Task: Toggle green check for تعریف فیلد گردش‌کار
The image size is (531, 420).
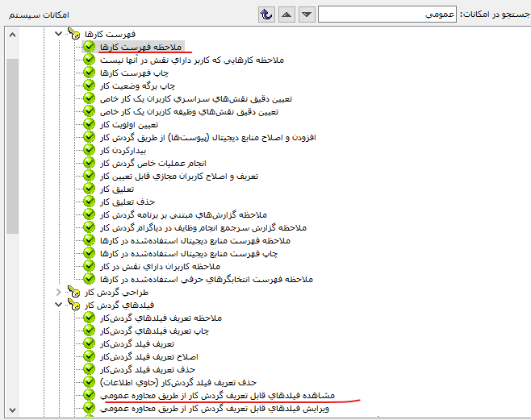Action: pyautogui.click(x=89, y=343)
